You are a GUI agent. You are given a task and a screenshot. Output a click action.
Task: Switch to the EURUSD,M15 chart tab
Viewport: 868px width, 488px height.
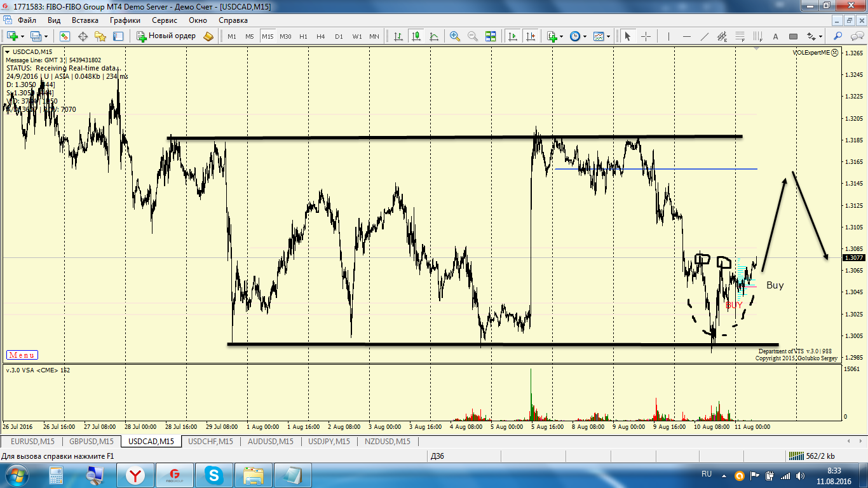32,442
